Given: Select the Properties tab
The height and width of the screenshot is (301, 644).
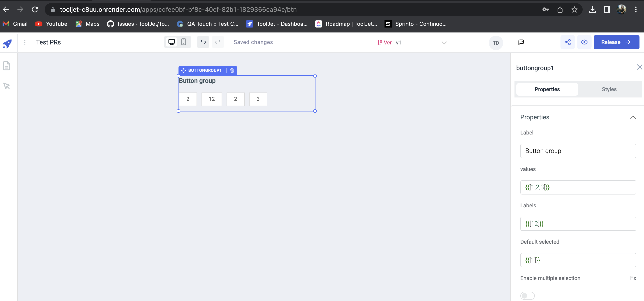Looking at the screenshot, I should [547, 89].
